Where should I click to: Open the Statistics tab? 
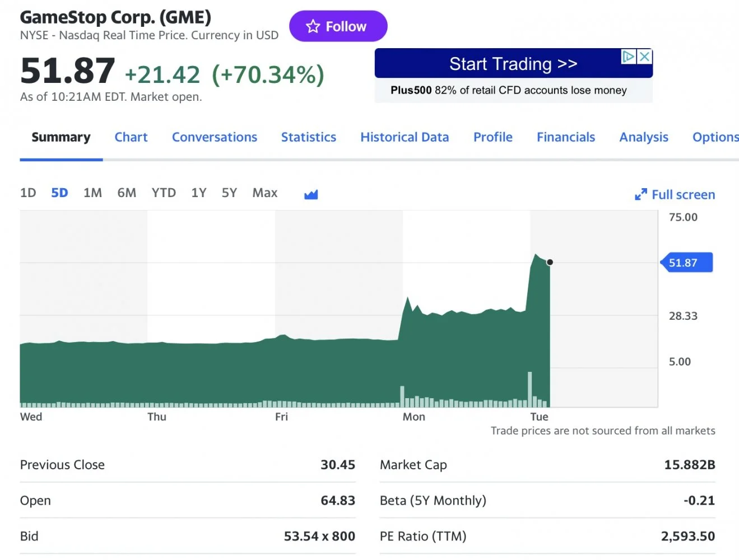pos(308,137)
